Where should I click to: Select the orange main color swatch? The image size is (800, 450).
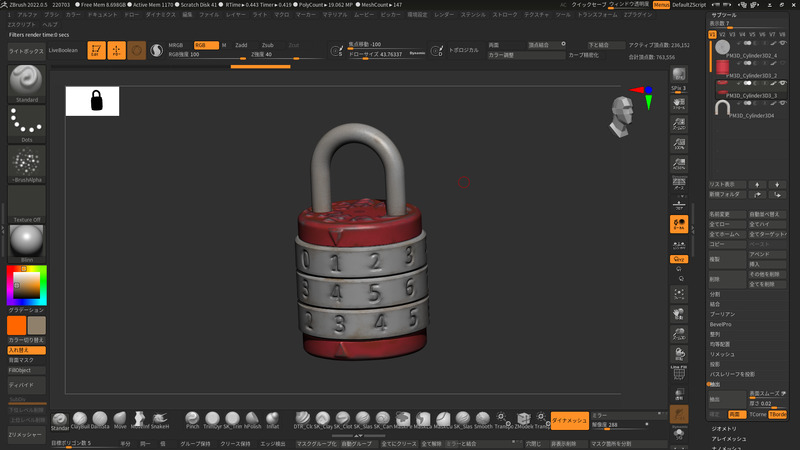(x=16, y=326)
